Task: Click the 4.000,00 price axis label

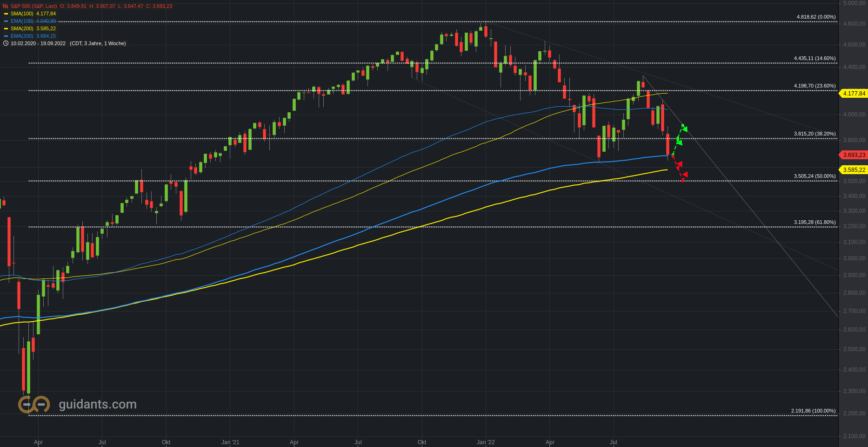Action: [x=854, y=115]
